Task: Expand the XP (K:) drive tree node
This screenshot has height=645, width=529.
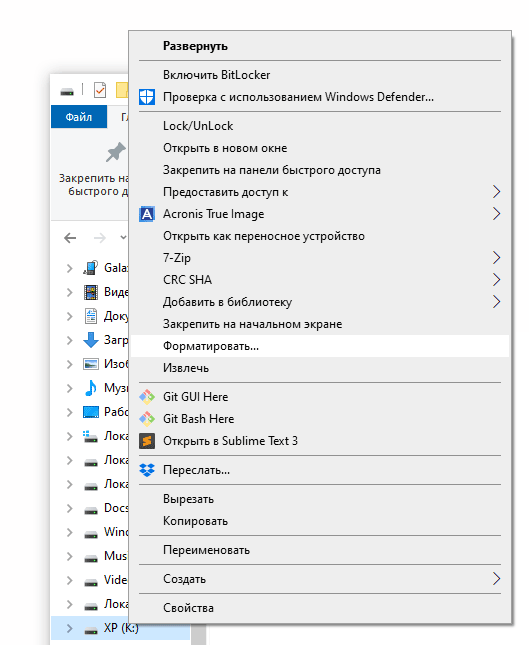Action: pos(70,628)
